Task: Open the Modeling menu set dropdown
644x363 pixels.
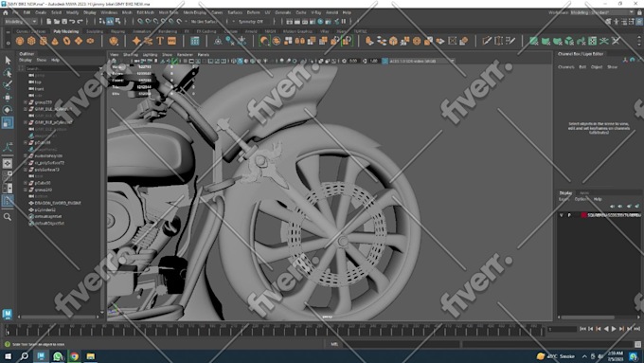Action: click(x=21, y=22)
